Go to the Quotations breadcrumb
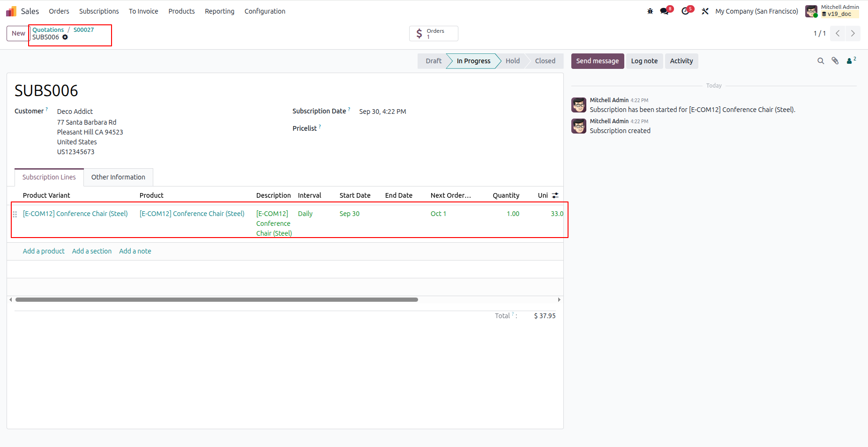 pos(48,30)
